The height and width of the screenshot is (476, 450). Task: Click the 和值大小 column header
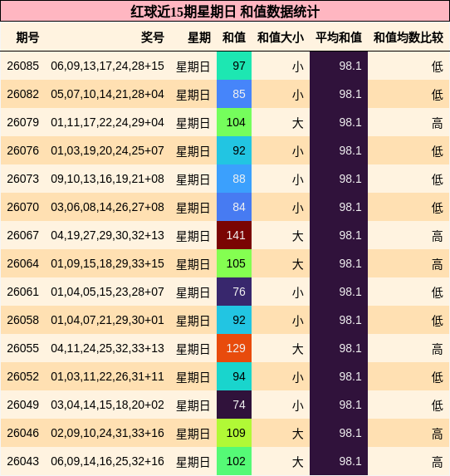(x=281, y=37)
